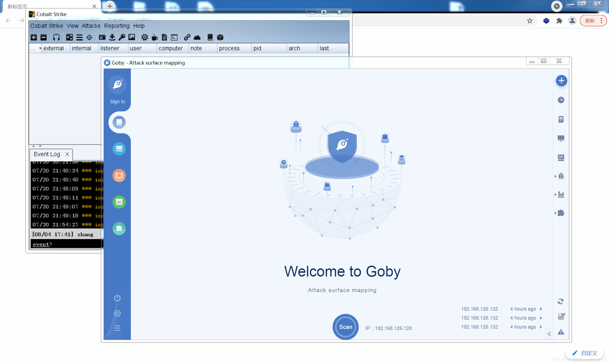This screenshot has width=609, height=364.
Task: Open the Cobalt Strike Reporting menu
Action: [117, 26]
